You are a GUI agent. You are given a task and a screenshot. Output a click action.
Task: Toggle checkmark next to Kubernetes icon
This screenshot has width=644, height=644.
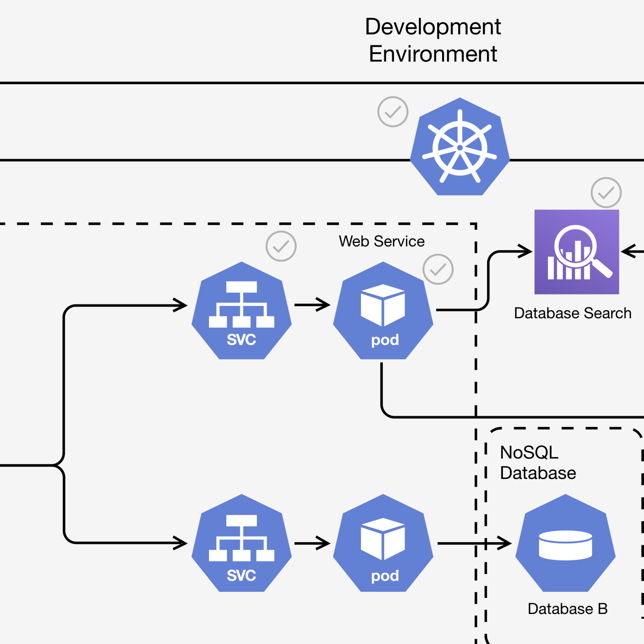(x=393, y=112)
